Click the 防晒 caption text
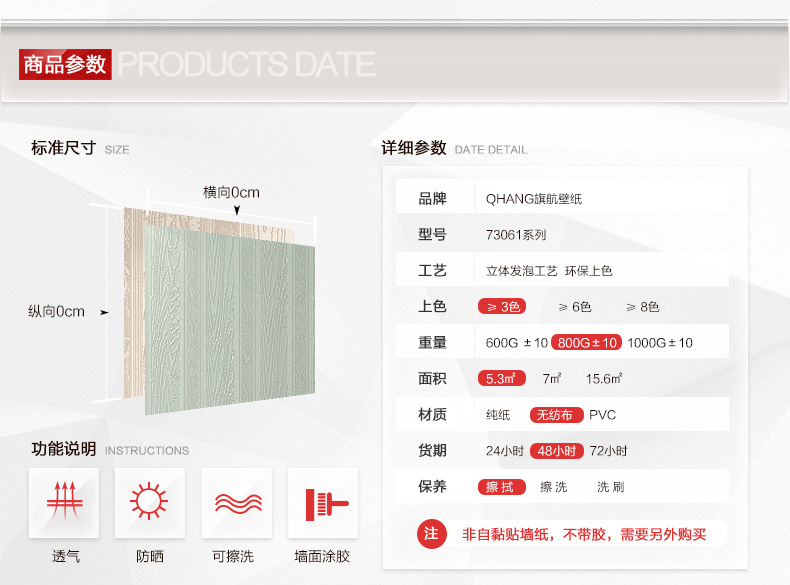This screenshot has height=585, width=790. coord(150,556)
